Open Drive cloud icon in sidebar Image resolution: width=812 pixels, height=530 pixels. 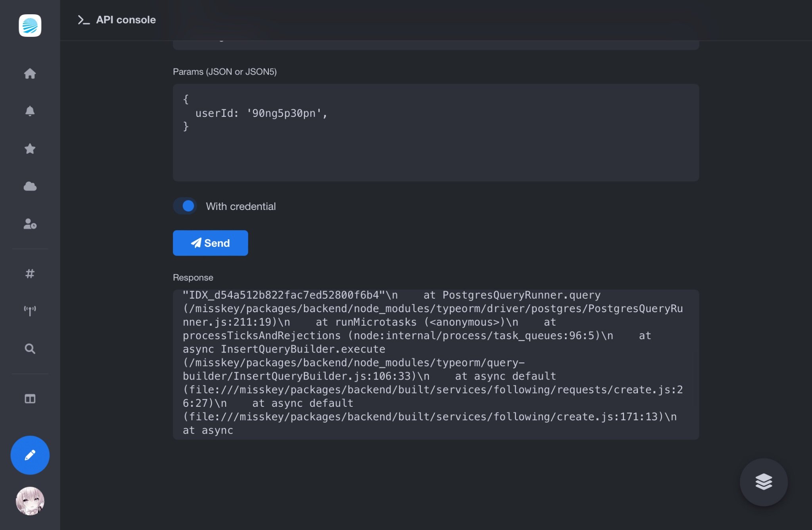[x=30, y=186]
